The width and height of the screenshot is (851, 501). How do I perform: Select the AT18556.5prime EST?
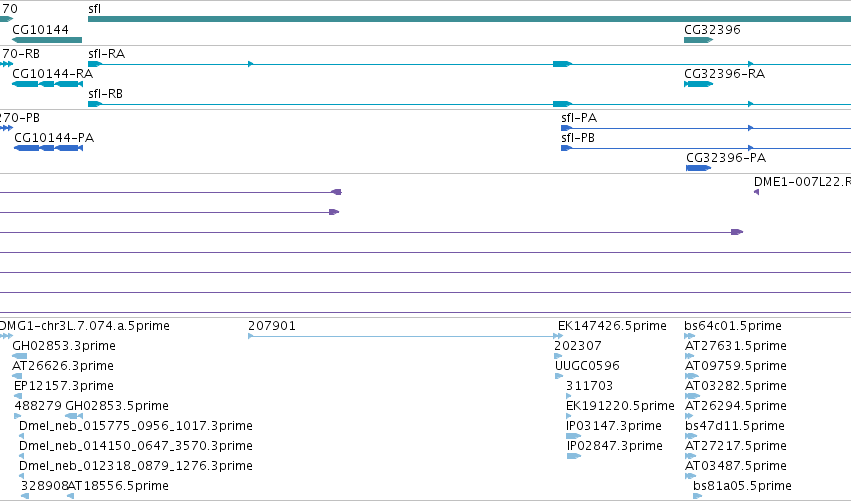click(x=71, y=496)
